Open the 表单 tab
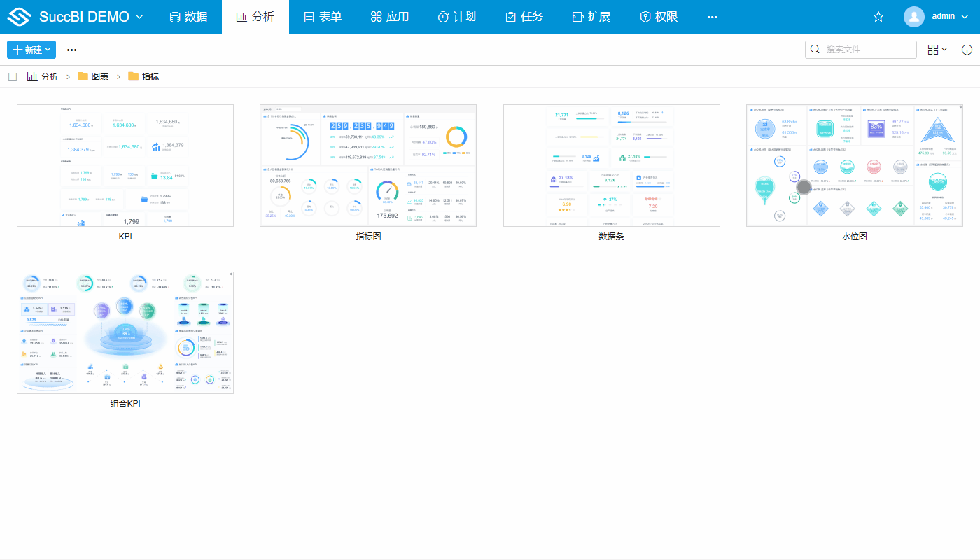This screenshot has width=980, height=560. coord(323,17)
